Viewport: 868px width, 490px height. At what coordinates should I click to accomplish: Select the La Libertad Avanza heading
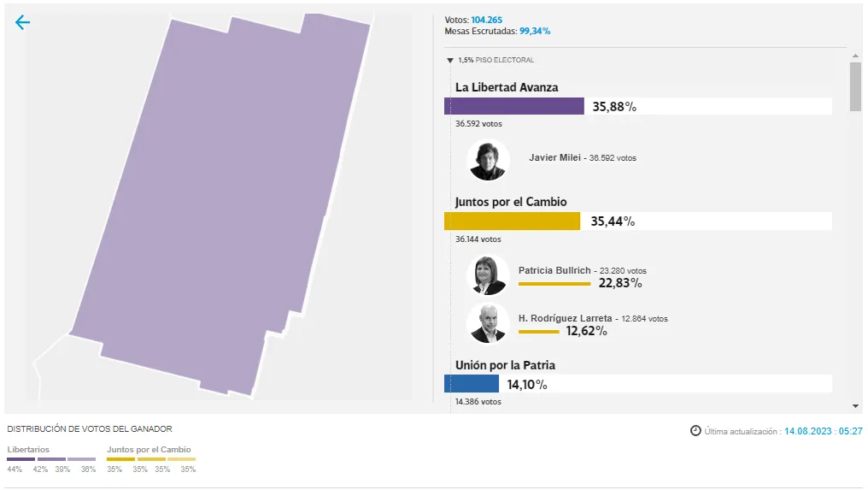click(507, 87)
